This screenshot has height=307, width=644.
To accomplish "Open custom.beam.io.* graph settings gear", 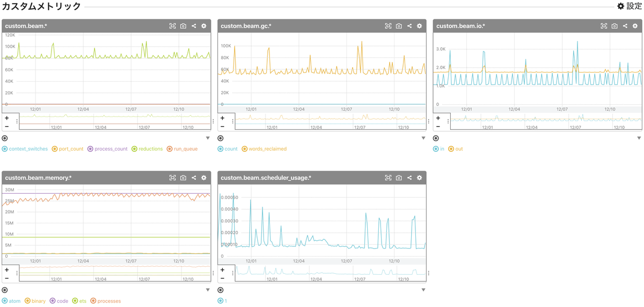I will [635, 26].
